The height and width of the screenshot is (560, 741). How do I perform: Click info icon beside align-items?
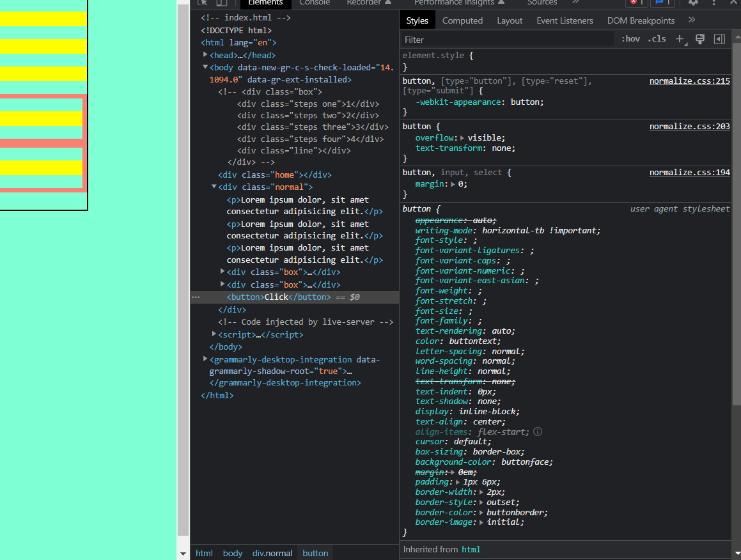[x=538, y=432]
